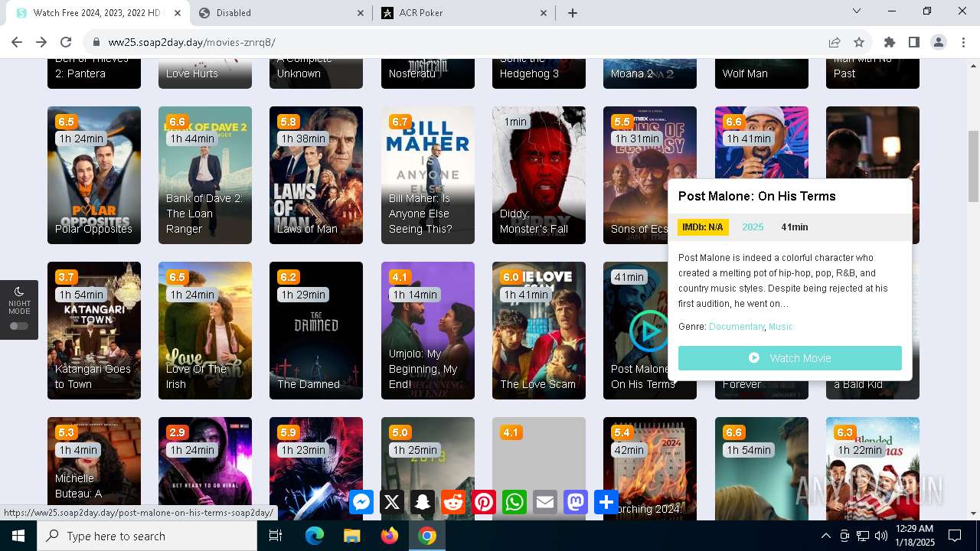Reload the current page
This screenshot has height=551, width=980.
pyautogui.click(x=66, y=42)
